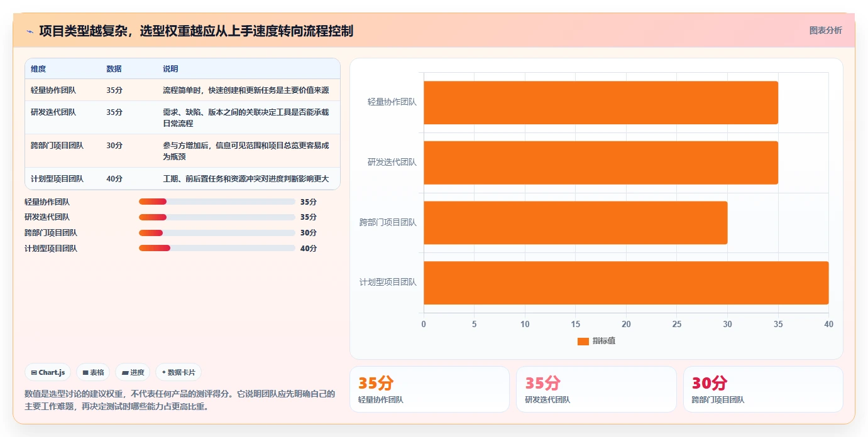Select the Chart.js tag chip
This screenshot has height=437, width=868.
click(48, 372)
